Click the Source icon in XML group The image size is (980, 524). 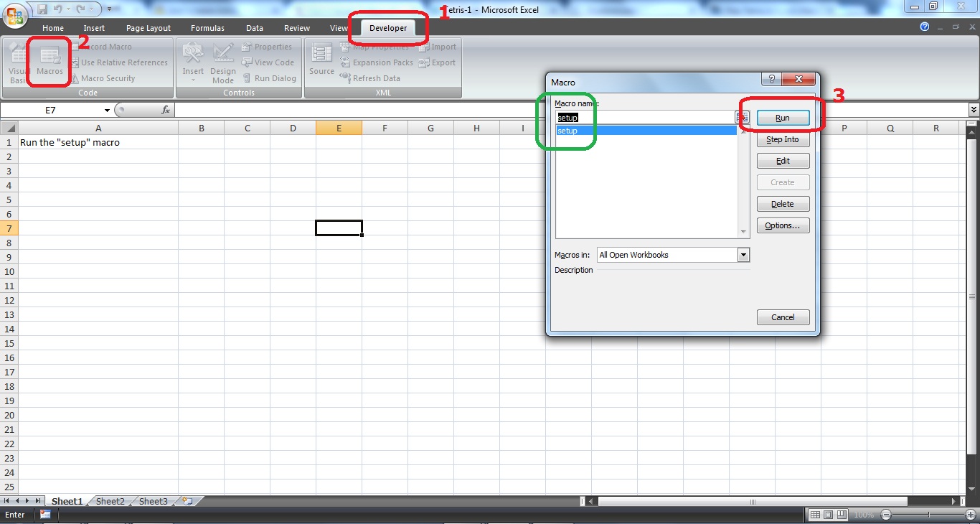coord(321,62)
